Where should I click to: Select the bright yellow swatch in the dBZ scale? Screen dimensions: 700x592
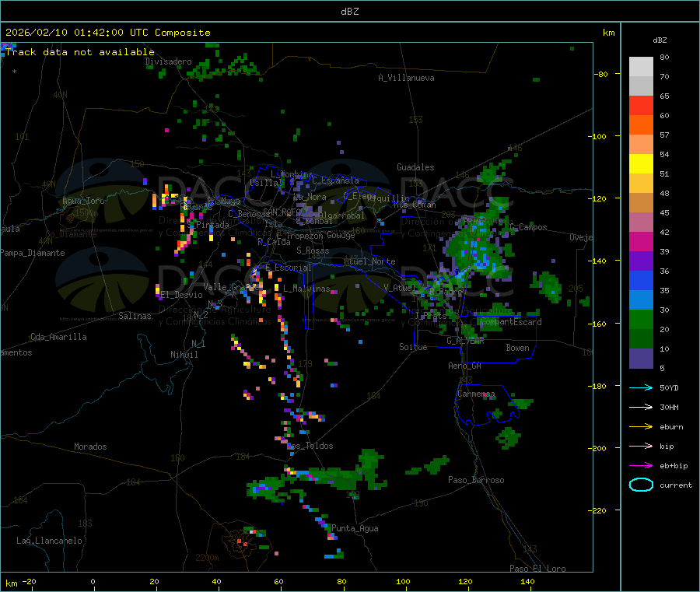click(641, 164)
